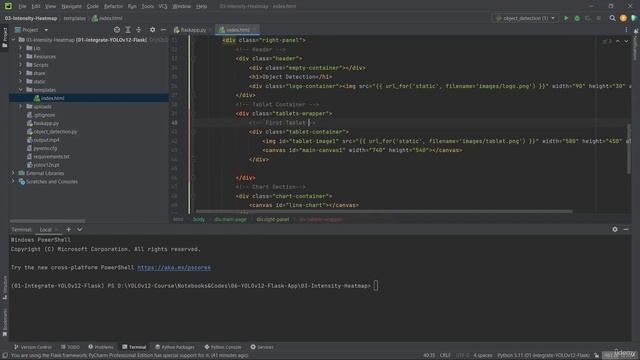Collapse the templates folder

(x=20, y=90)
